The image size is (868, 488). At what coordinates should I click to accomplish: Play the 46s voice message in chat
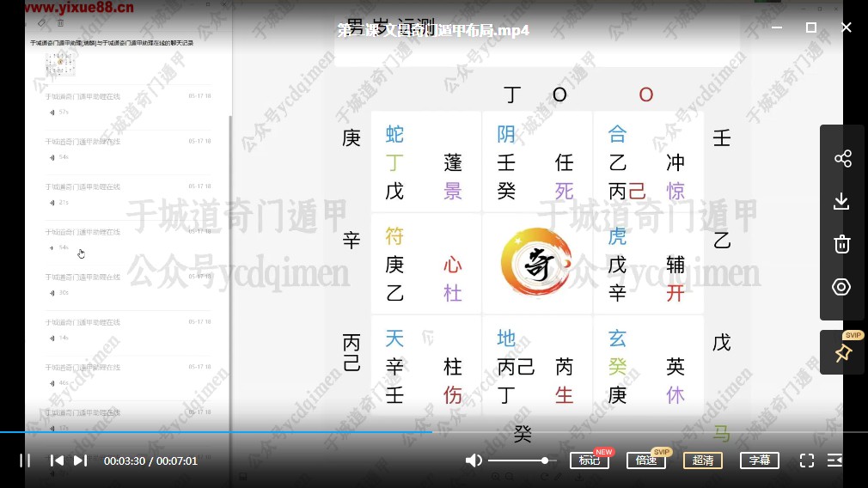click(x=59, y=383)
